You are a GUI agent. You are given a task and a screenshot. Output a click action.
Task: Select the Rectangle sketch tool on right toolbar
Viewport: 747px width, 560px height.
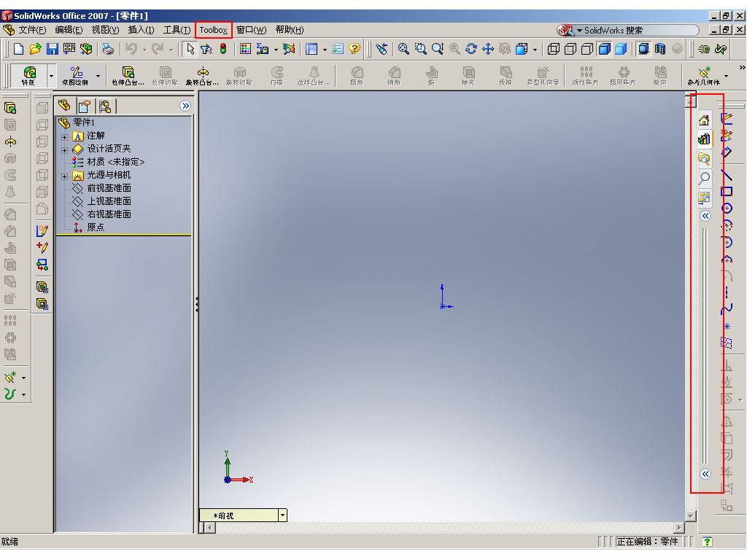point(727,192)
